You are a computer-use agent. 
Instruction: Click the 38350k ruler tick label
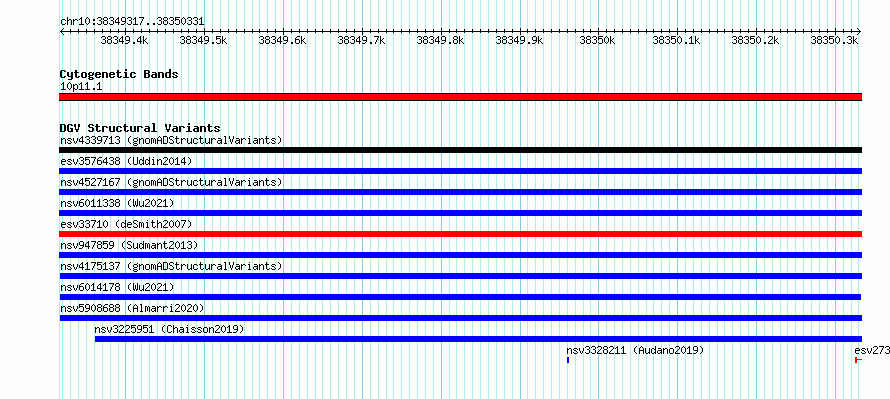coord(597,40)
